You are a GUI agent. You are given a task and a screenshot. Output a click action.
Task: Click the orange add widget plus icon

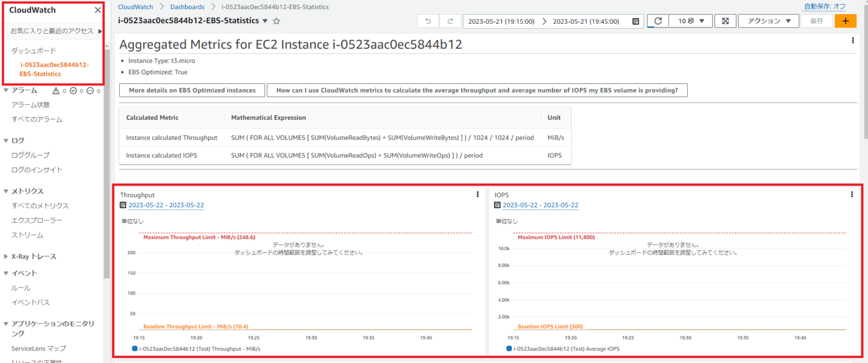[x=845, y=20]
